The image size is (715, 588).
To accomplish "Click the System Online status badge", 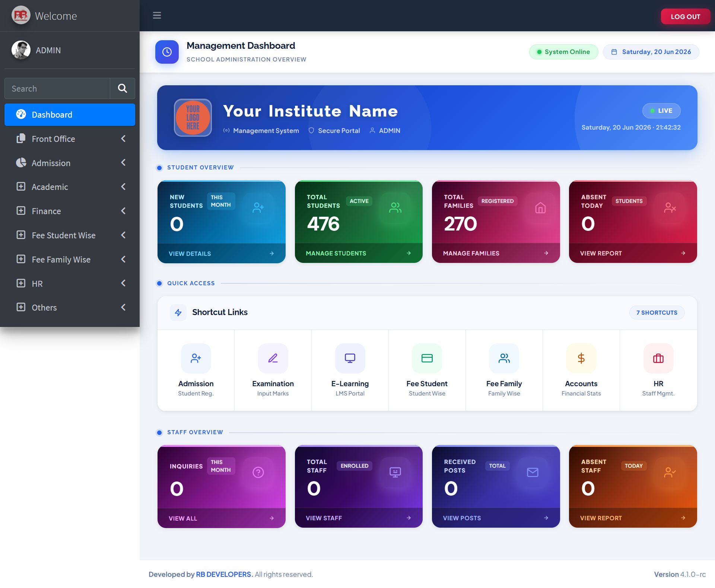I will point(563,52).
